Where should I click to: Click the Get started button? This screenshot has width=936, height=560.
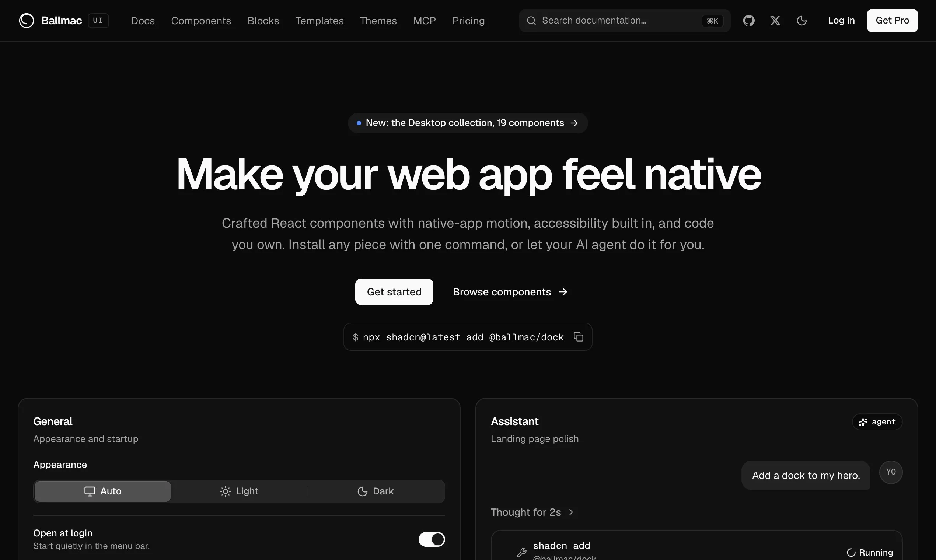coord(394,292)
